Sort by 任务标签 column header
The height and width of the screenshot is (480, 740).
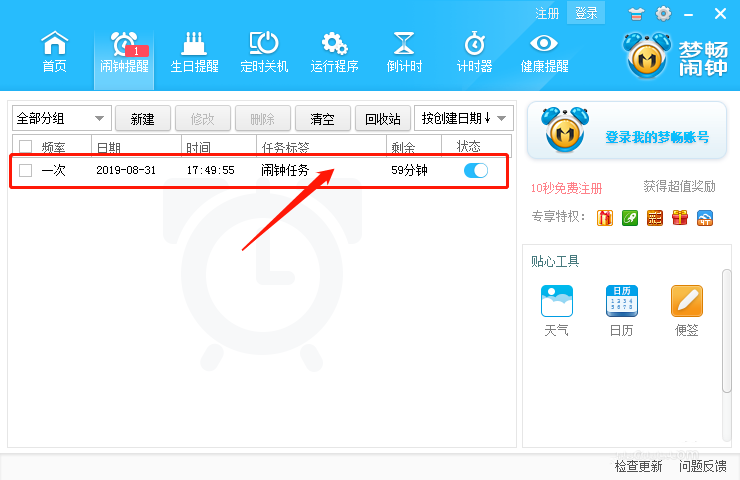point(285,147)
